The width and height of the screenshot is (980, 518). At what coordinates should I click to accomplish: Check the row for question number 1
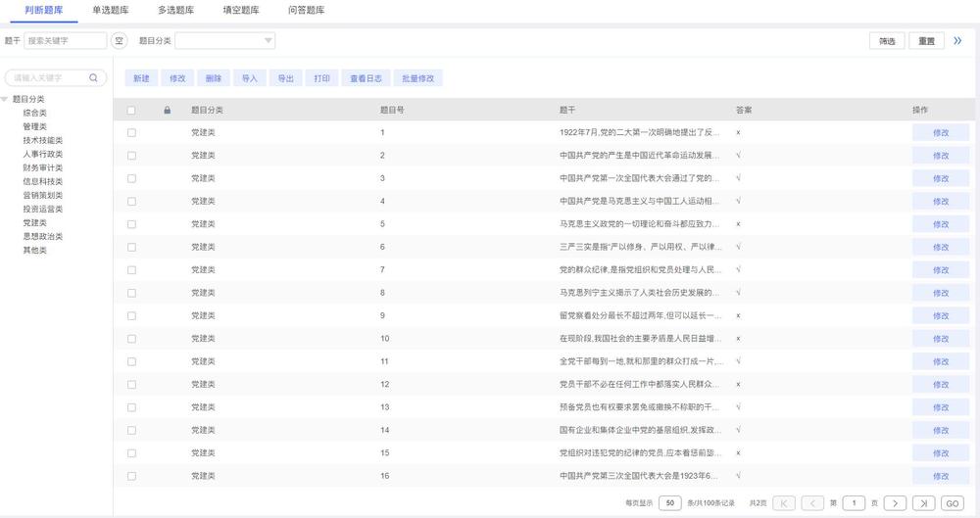pos(131,132)
